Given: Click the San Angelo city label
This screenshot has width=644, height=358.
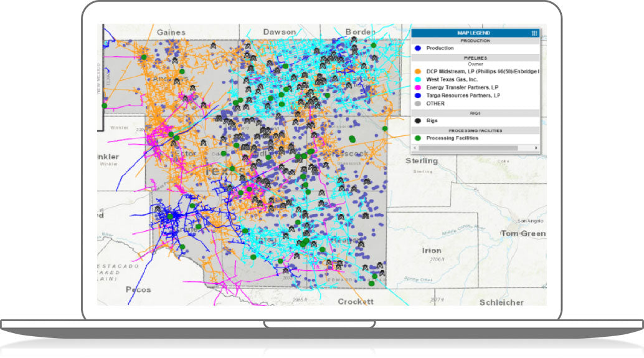Looking at the screenshot, I should point(530,221).
